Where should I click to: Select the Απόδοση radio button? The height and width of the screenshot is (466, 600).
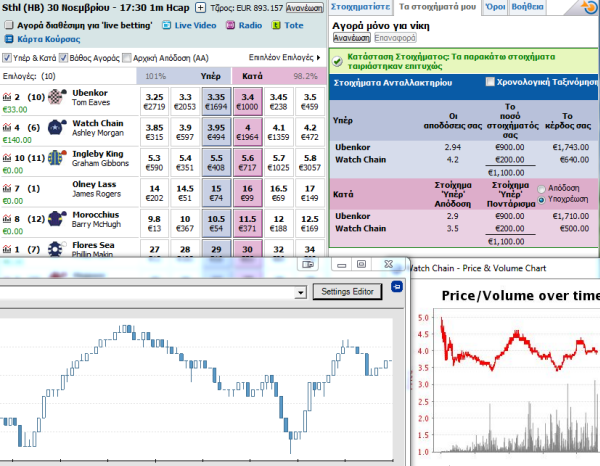tap(543, 187)
